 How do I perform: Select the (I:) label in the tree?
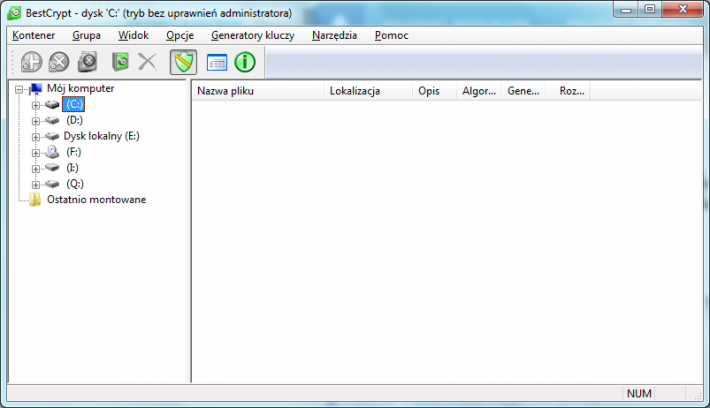pos(72,168)
